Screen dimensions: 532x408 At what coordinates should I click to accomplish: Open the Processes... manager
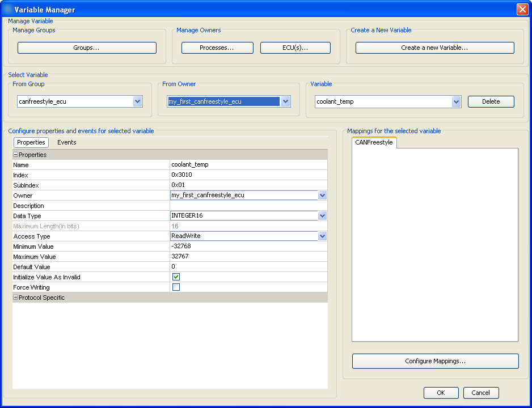coord(217,48)
